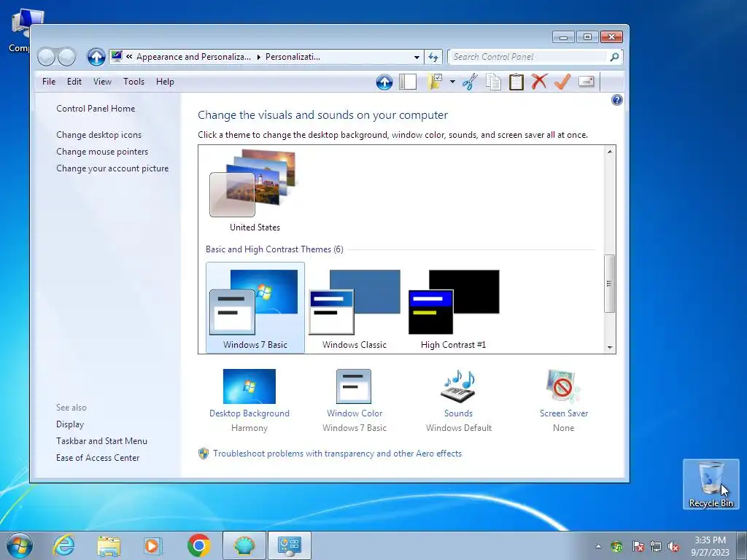Select the United States theme
Image resolution: width=747 pixels, height=560 pixels.
pyautogui.click(x=255, y=190)
